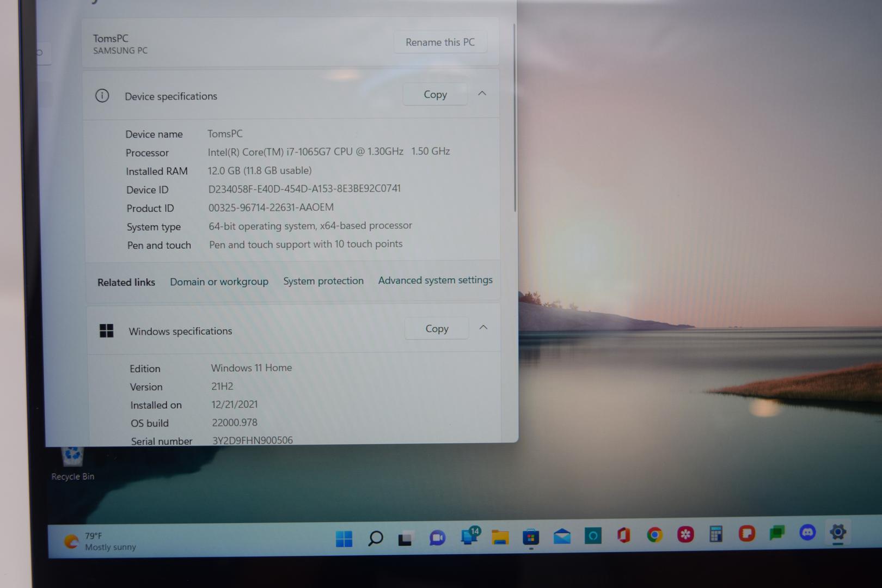
Task: Click the Device ID value D234058F-E40D-454D-A153-8E3BE92C0741
Action: tap(304, 188)
